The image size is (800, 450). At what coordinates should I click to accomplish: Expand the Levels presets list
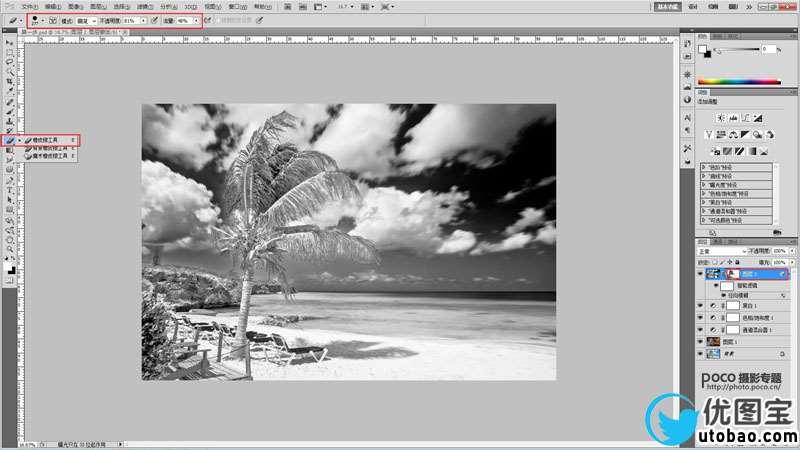click(704, 168)
